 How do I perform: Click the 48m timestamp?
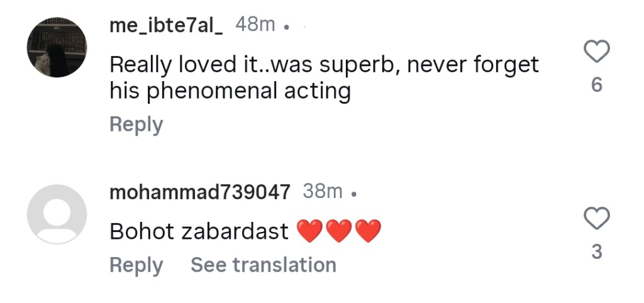255,25
